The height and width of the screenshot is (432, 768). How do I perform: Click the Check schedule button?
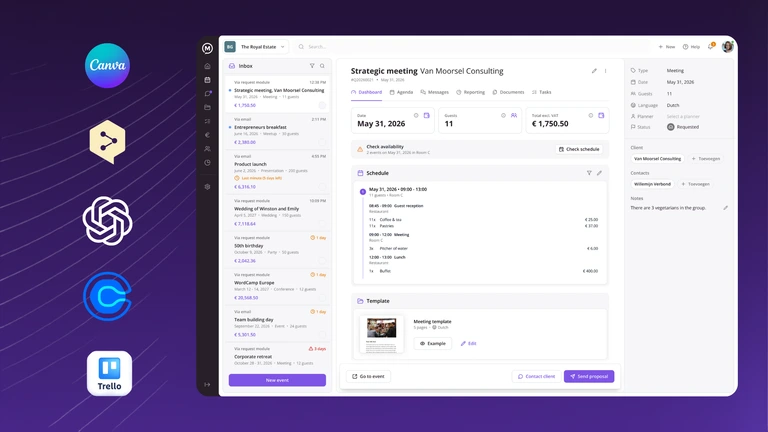tap(579, 149)
